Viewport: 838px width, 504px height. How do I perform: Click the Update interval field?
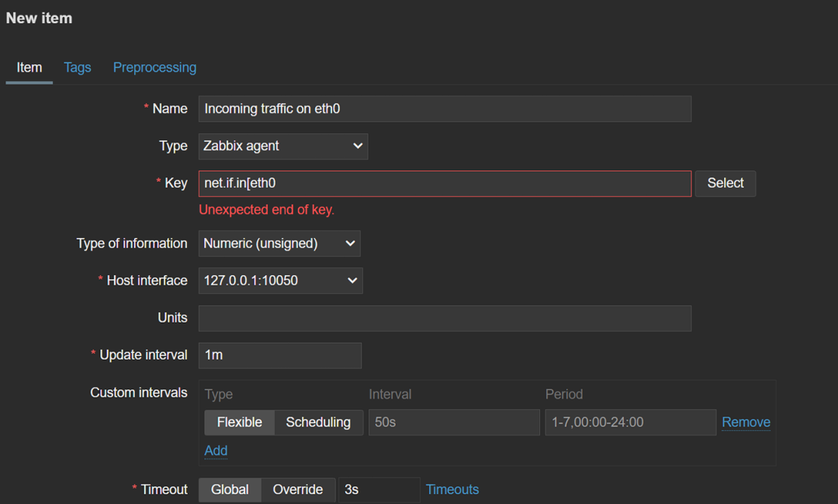point(280,355)
